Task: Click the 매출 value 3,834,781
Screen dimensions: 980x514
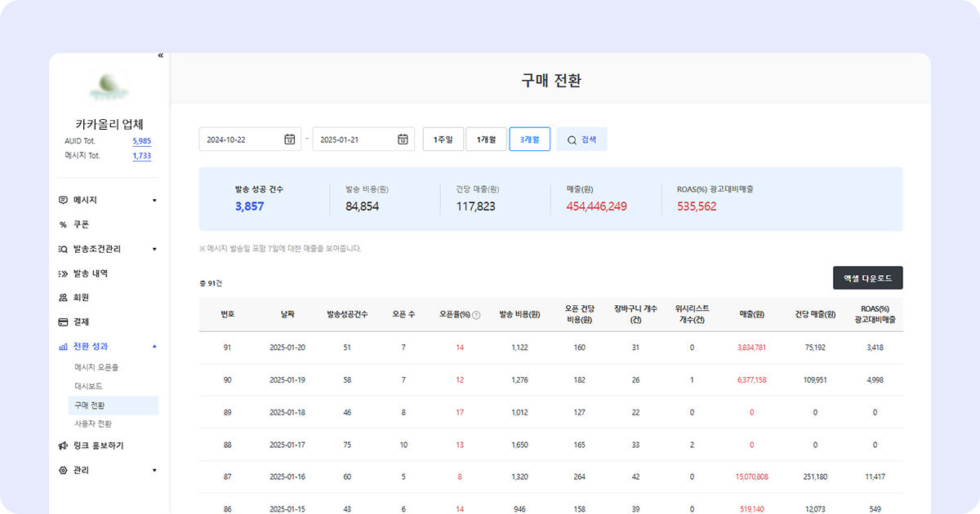Action: (751, 348)
